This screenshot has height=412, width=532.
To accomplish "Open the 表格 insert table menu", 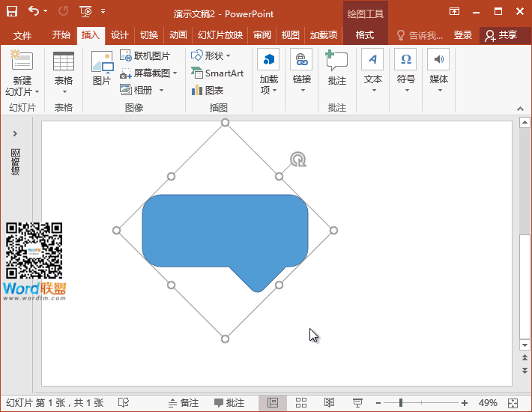I will (x=64, y=73).
